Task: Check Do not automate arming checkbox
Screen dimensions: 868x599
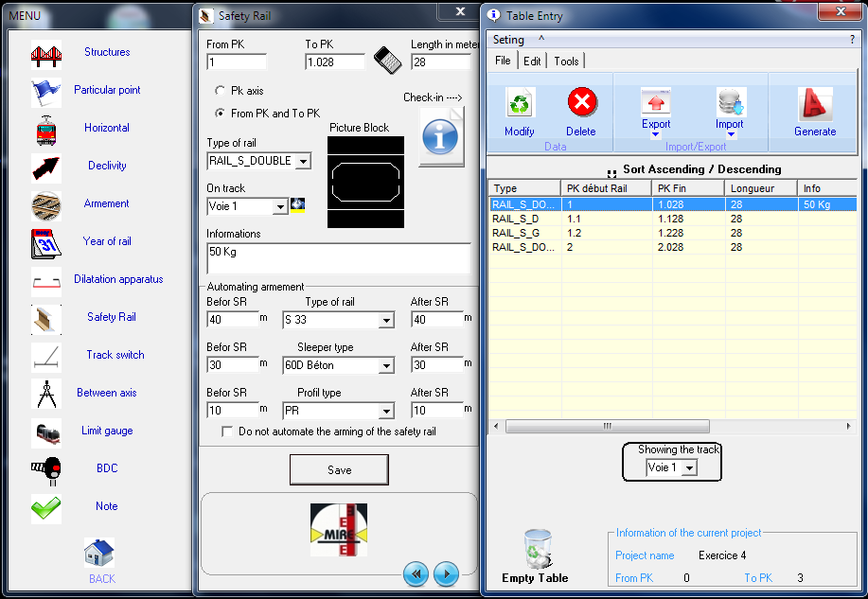Action: tap(227, 432)
